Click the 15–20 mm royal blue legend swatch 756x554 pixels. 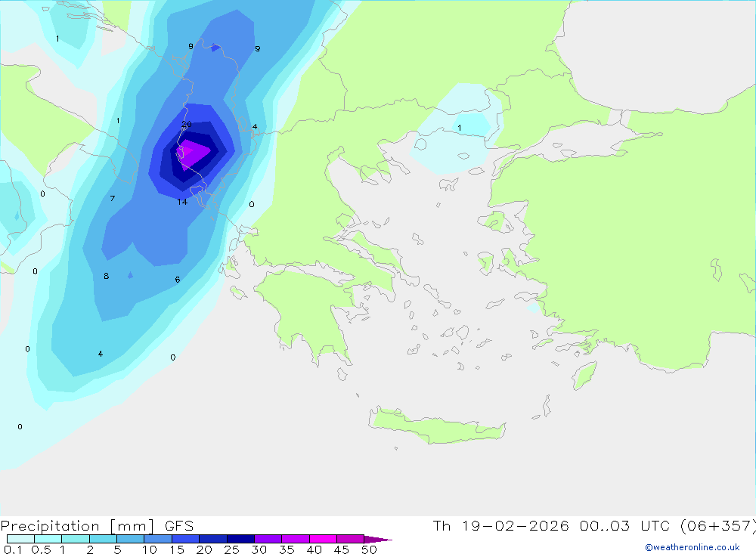click(x=185, y=539)
